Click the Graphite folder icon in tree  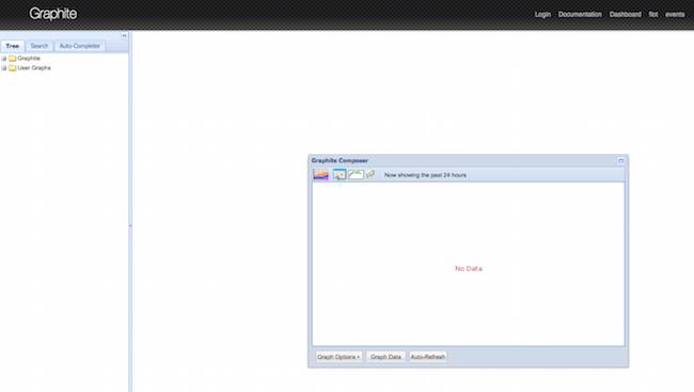coord(12,58)
